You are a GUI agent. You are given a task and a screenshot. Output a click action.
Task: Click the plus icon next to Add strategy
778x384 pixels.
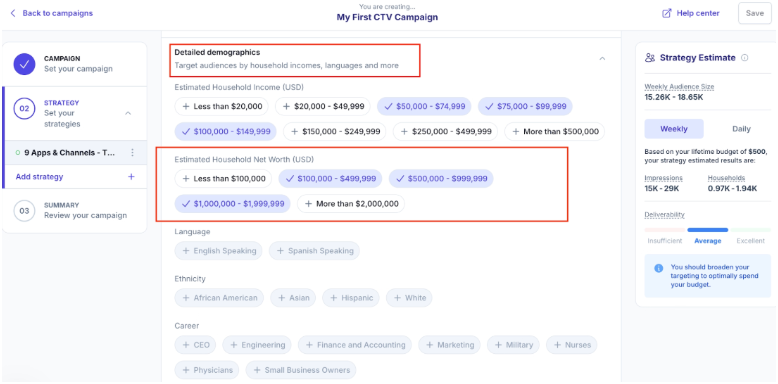point(131,177)
